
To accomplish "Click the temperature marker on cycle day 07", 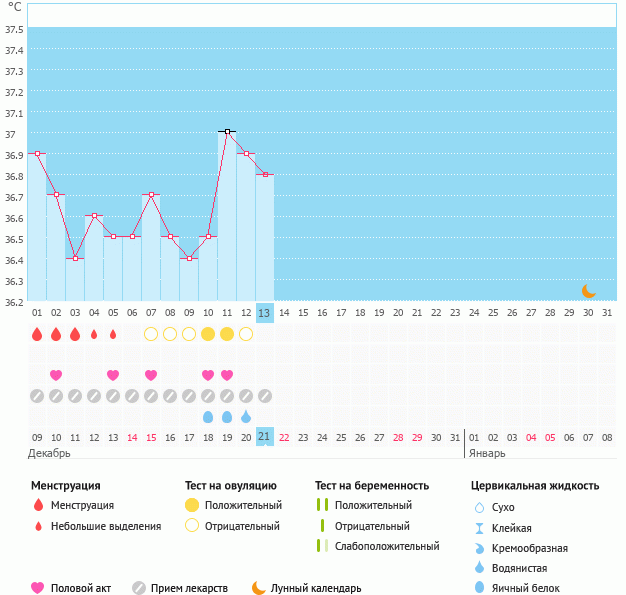I will (x=151, y=195).
